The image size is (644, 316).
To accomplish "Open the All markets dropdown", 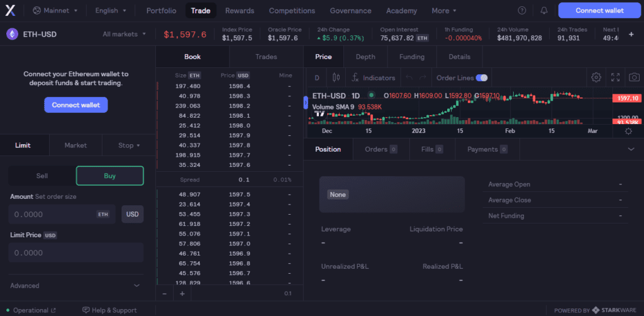I will [x=124, y=34].
